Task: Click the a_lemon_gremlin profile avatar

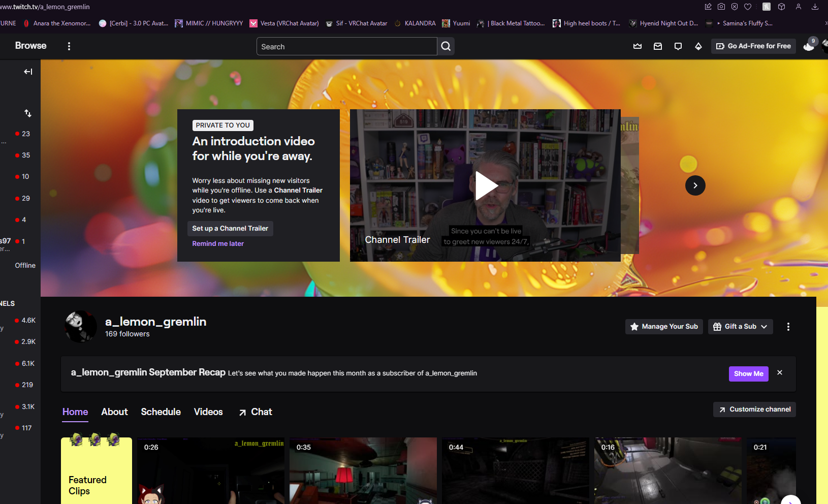Action: click(x=81, y=327)
